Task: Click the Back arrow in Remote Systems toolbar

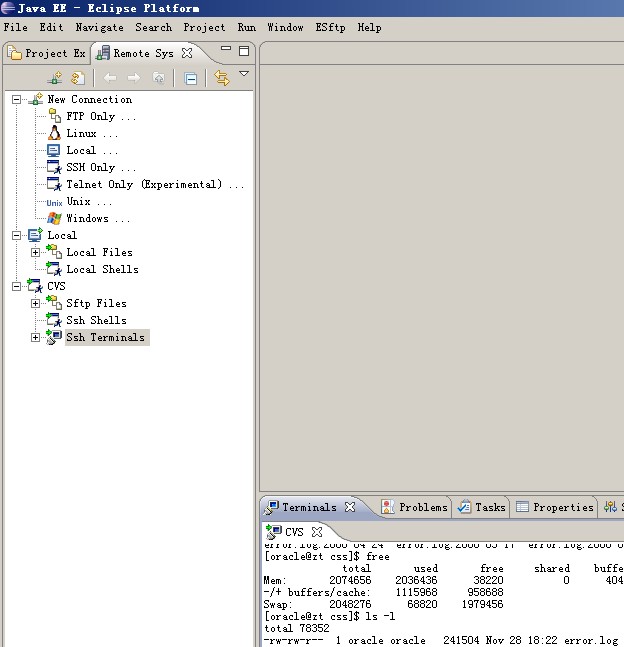Action: (x=110, y=78)
